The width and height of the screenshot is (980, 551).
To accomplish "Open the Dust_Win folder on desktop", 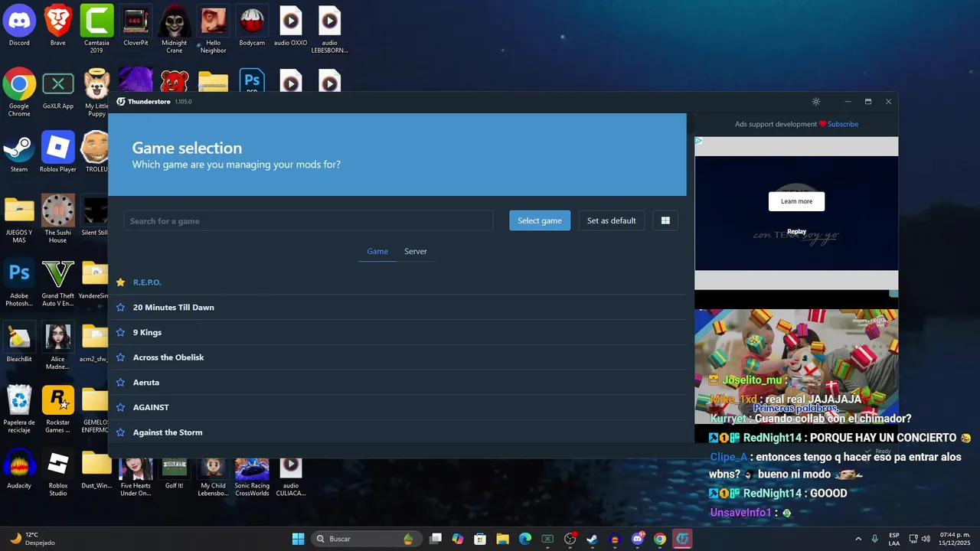I will [96, 468].
